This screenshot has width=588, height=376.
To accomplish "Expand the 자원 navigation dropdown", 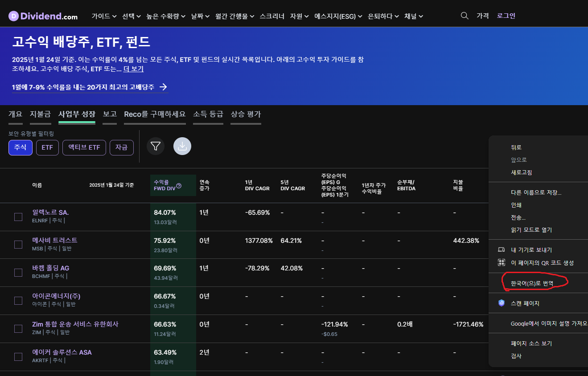I will pyautogui.click(x=299, y=16).
